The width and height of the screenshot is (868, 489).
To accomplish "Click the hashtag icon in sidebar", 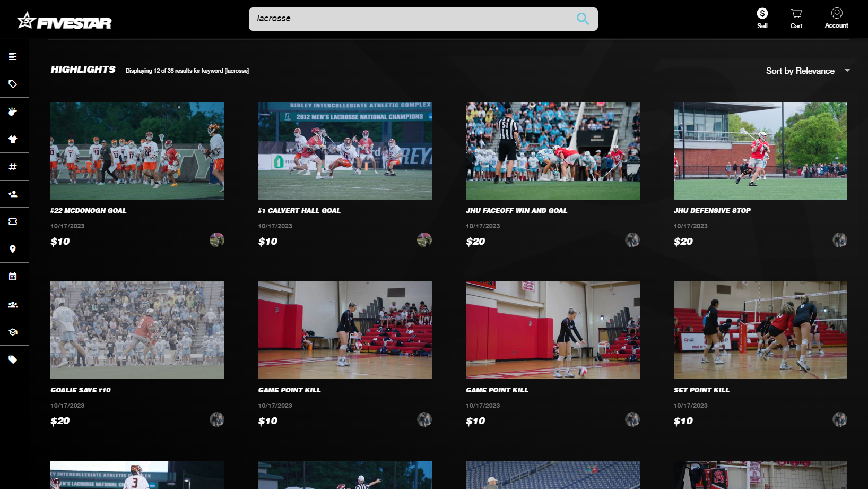I will pyautogui.click(x=13, y=167).
